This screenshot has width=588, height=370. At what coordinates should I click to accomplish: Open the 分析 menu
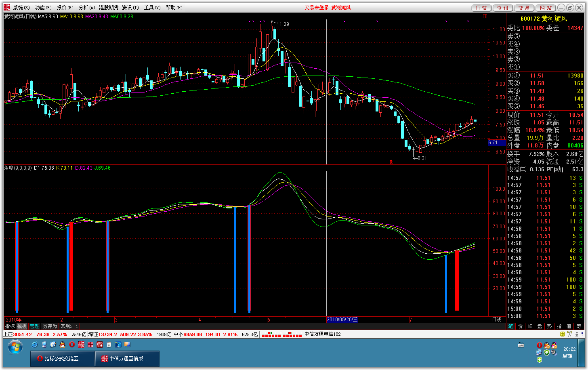[86, 8]
